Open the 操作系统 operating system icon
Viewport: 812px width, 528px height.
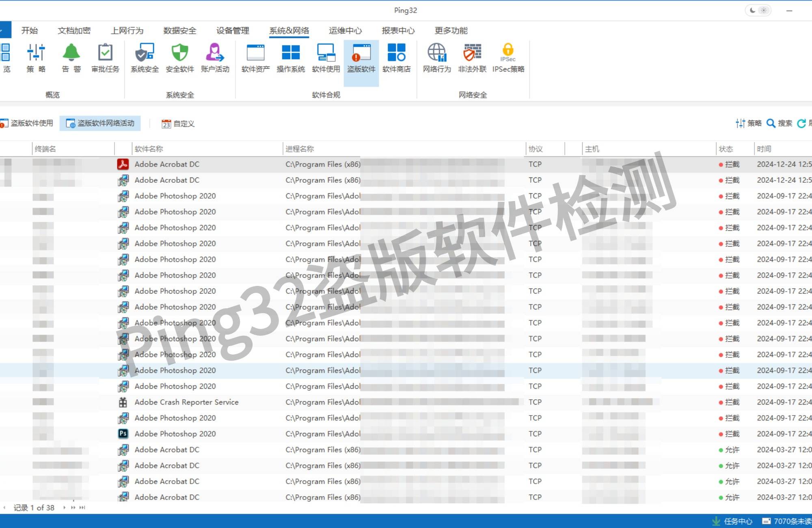coord(290,57)
